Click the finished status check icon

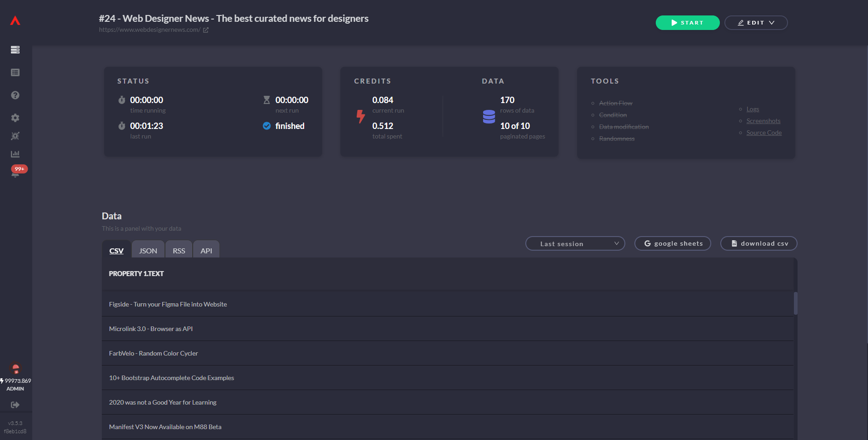267,126
